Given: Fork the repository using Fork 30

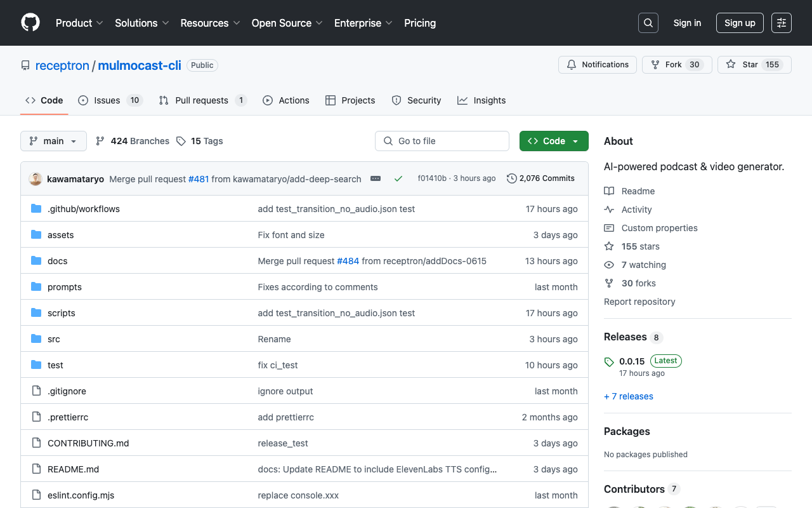Looking at the screenshot, I should pyautogui.click(x=677, y=65).
